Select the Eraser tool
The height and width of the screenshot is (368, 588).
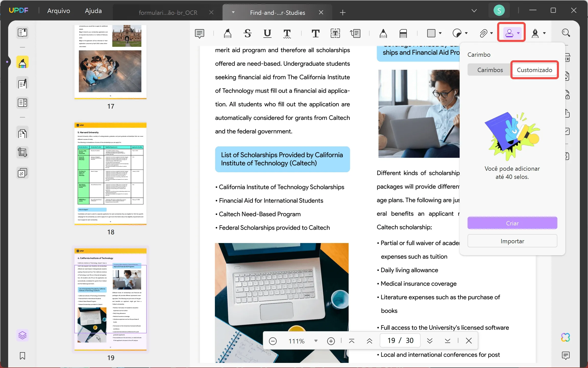403,33
